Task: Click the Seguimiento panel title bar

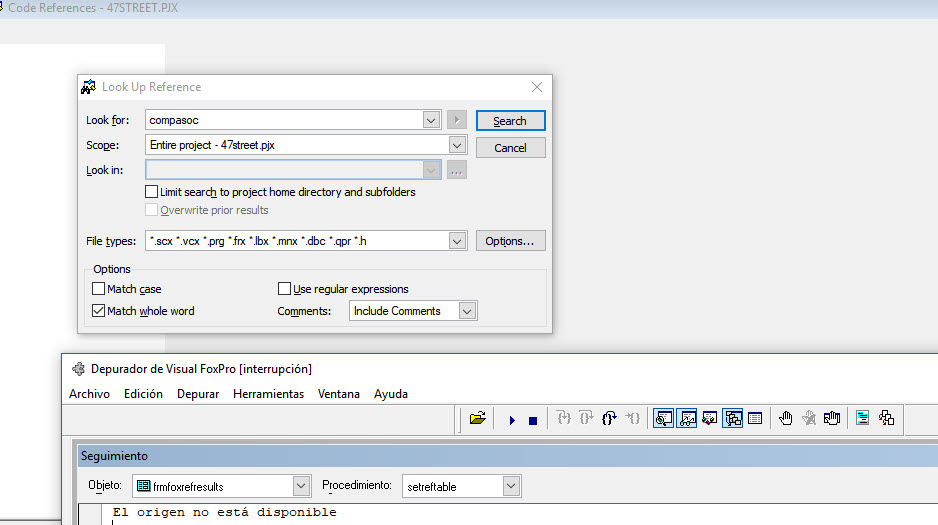Action: point(507,456)
